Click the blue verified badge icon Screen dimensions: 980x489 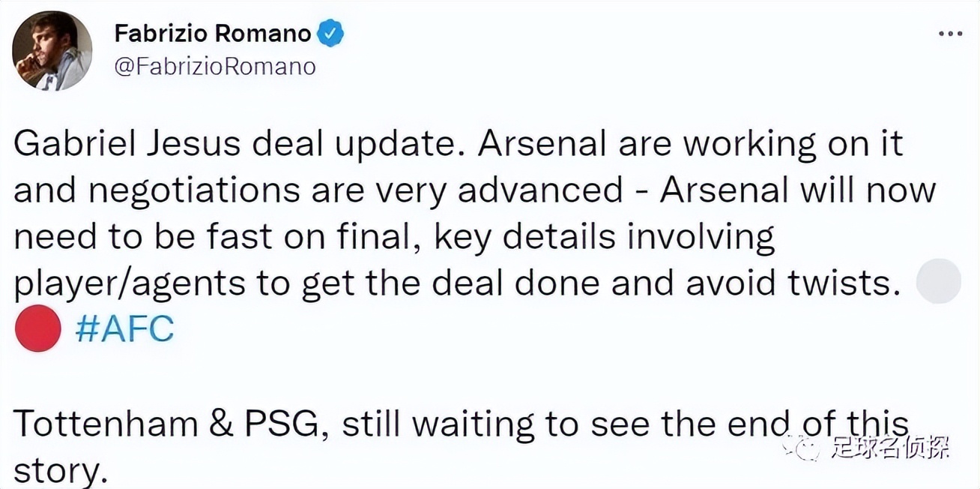pyautogui.click(x=331, y=34)
